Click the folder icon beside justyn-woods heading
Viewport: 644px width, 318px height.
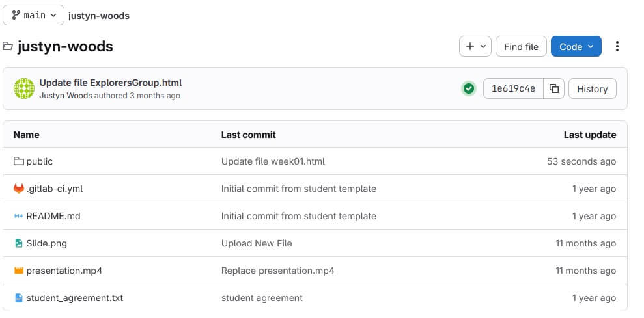coord(7,46)
